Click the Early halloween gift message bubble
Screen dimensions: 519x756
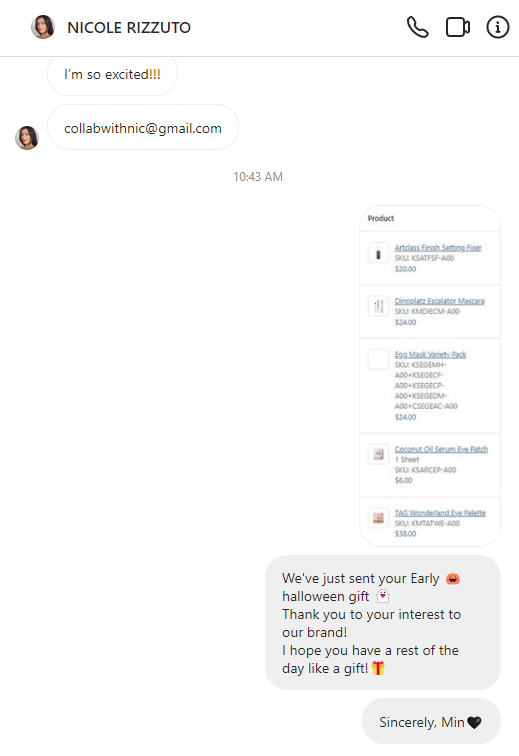coord(383,622)
